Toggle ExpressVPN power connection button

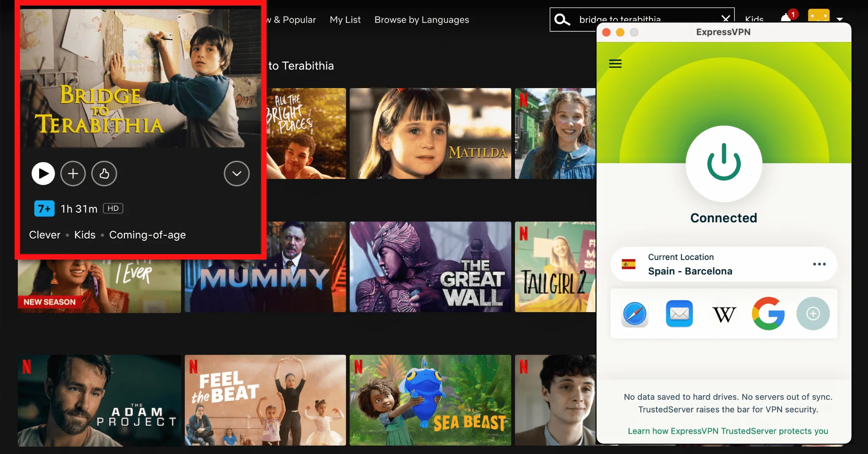click(724, 163)
